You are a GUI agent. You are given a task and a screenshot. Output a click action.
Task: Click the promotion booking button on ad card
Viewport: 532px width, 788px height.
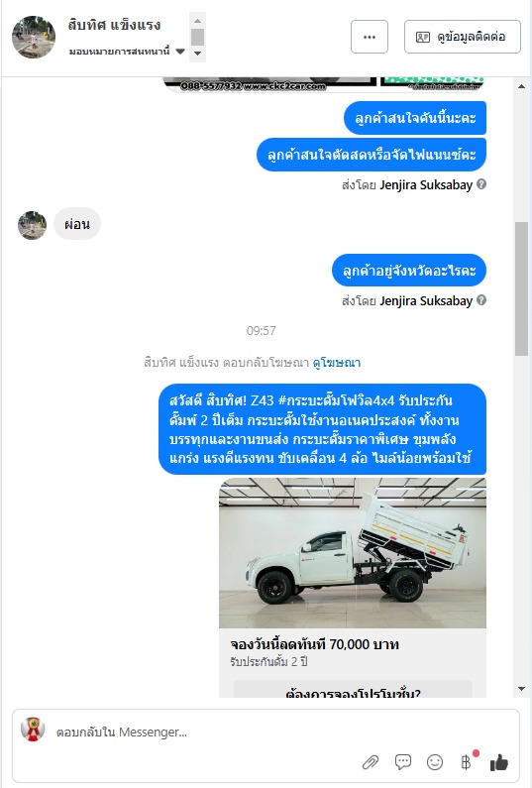[x=353, y=690]
